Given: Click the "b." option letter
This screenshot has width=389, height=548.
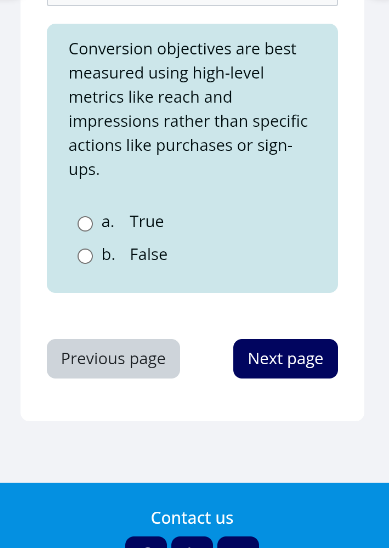Looking at the screenshot, I should click(108, 254).
